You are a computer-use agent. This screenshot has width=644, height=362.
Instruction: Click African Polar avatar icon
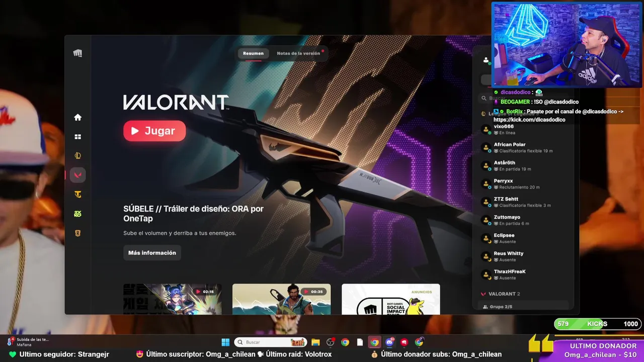(x=486, y=147)
